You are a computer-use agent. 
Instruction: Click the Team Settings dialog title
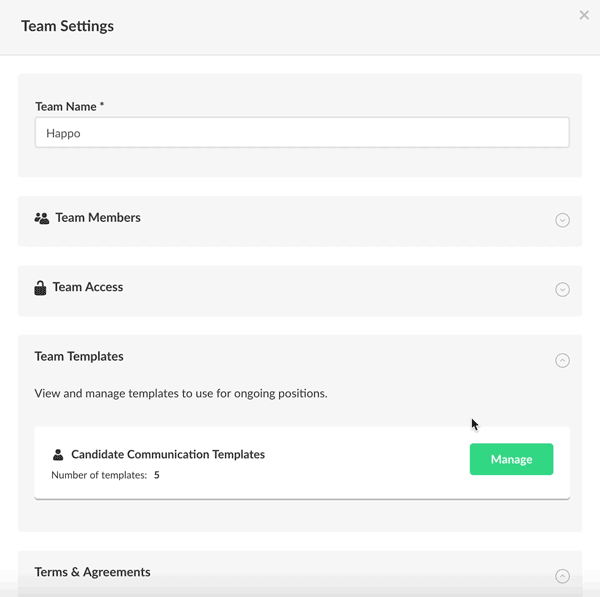click(67, 26)
